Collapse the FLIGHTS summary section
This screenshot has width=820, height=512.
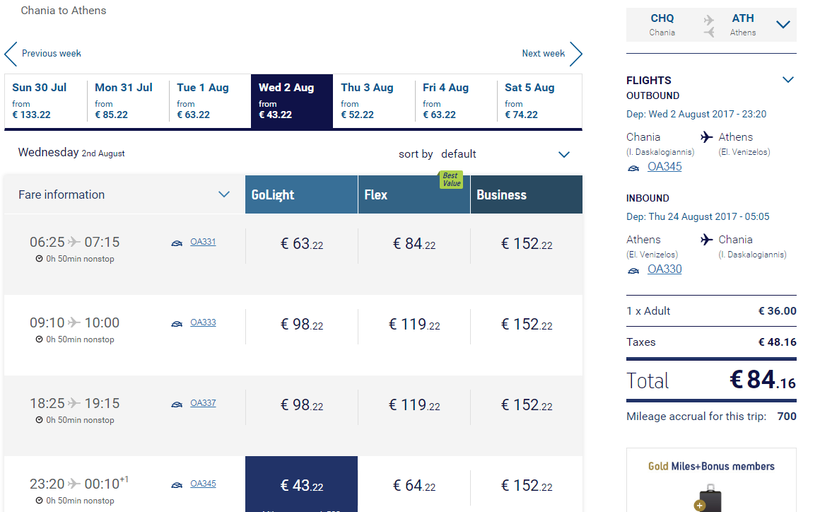[x=788, y=80]
